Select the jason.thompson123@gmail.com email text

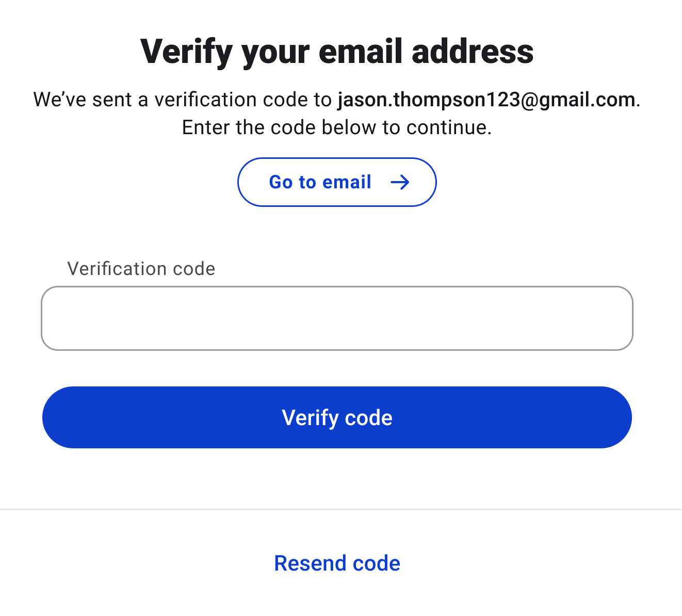(486, 100)
